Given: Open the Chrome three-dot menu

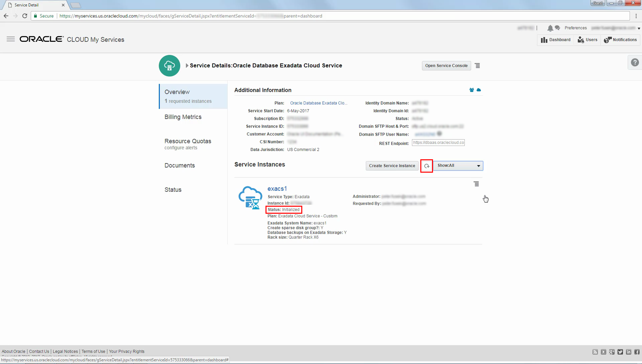Looking at the screenshot, I should pos(636,16).
